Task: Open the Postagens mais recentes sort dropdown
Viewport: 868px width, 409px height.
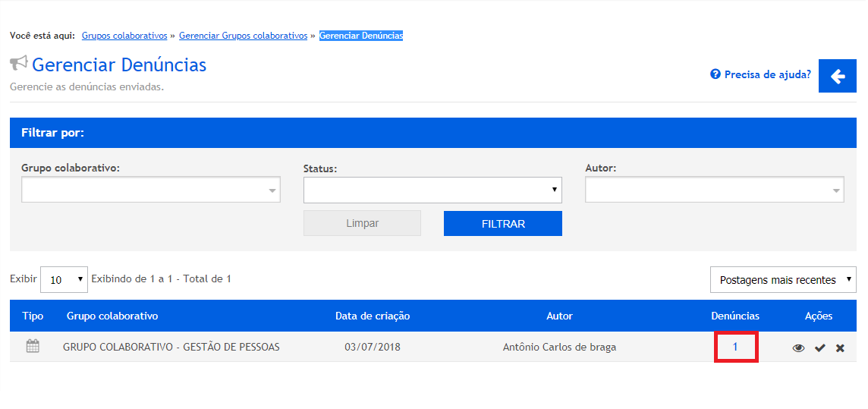Action: click(x=783, y=280)
